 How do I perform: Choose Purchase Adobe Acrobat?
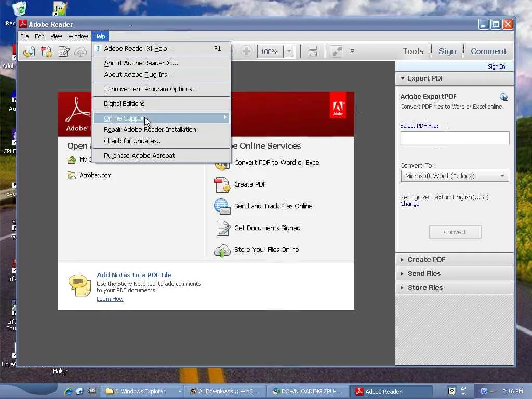tap(162, 156)
